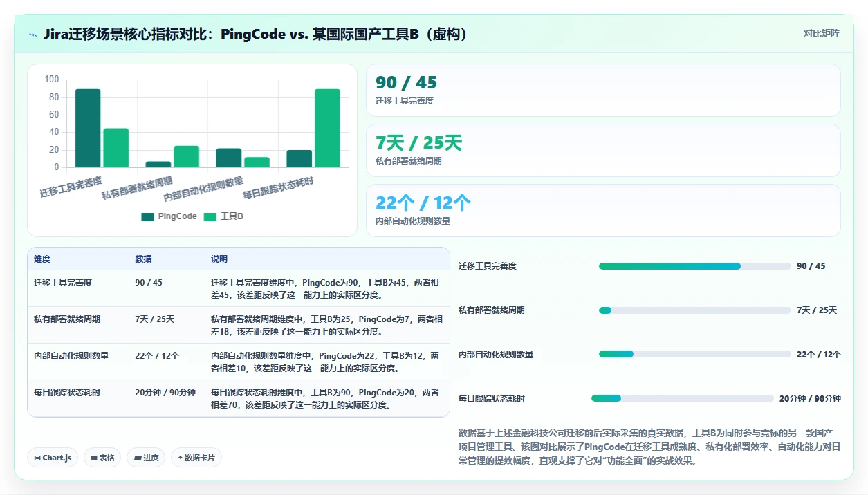This screenshot has width=868, height=495.
Task: Click the 90 / 45 table cell
Action: pos(149,283)
